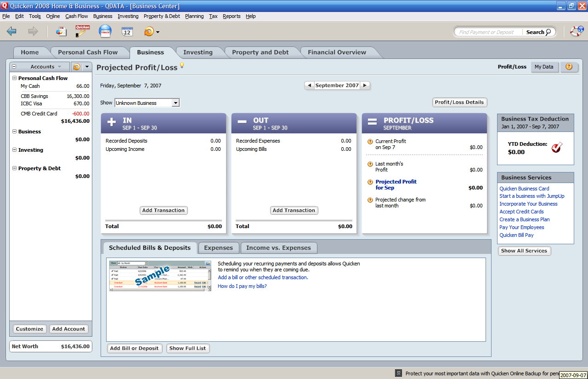This screenshot has width=588, height=379.
Task: Click Add Transaction in the OUT panel
Action: coord(294,210)
